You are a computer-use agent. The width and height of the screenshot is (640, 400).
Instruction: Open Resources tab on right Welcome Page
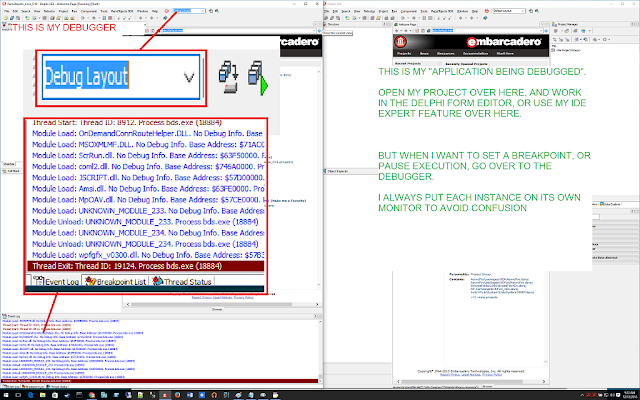click(446, 53)
